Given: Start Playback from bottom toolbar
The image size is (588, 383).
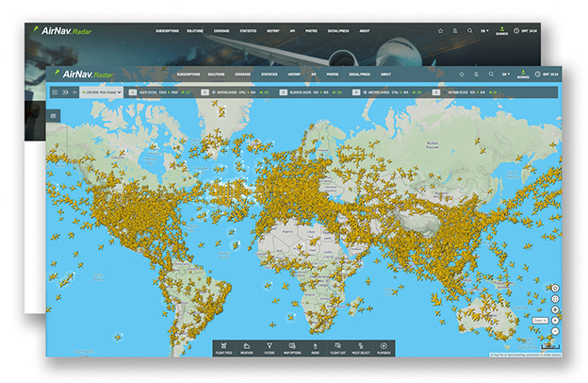Looking at the screenshot, I should [x=384, y=347].
